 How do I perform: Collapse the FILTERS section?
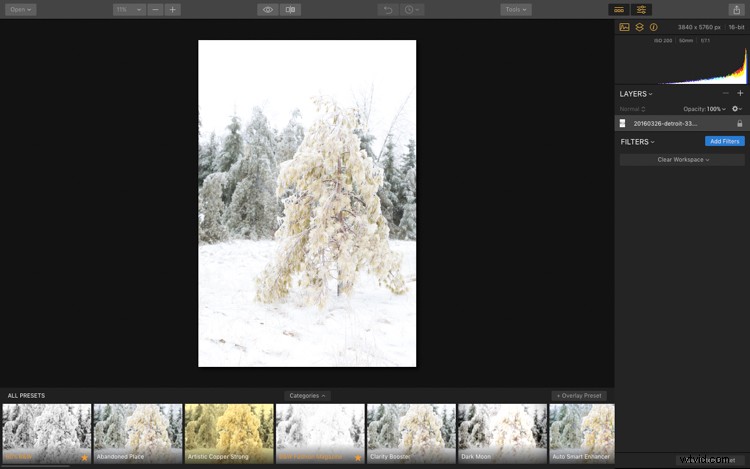[x=638, y=142]
